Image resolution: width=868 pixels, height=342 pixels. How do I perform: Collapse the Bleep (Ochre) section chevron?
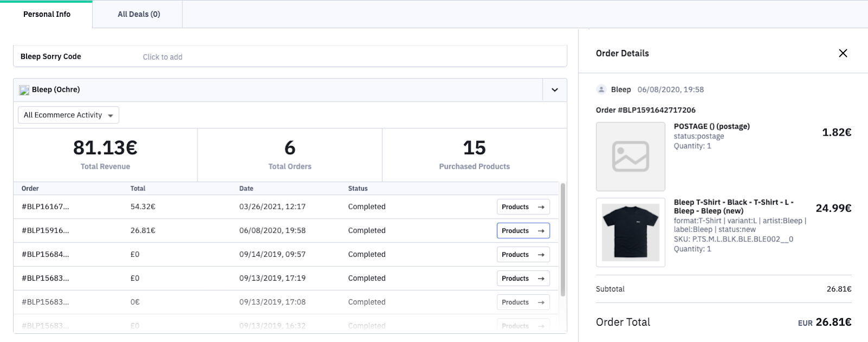[554, 90]
